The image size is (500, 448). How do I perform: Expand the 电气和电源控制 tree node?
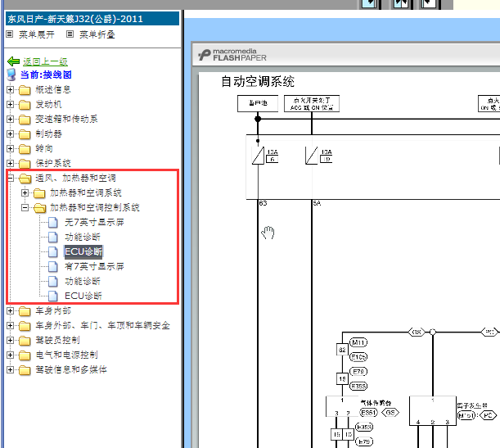pyautogui.click(x=10, y=355)
